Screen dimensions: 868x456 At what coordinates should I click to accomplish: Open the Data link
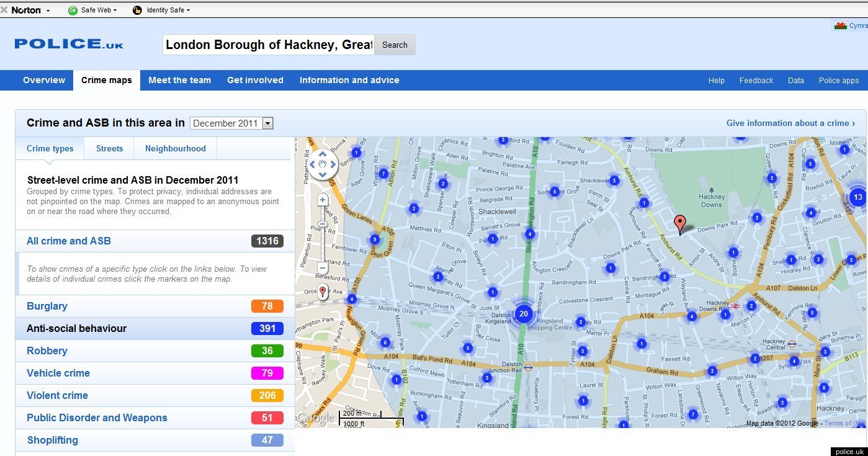[796, 81]
